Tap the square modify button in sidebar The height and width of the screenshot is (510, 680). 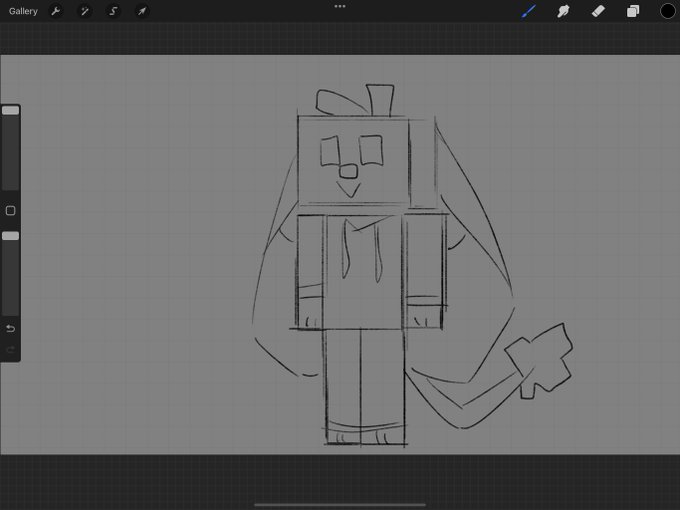[x=10, y=211]
